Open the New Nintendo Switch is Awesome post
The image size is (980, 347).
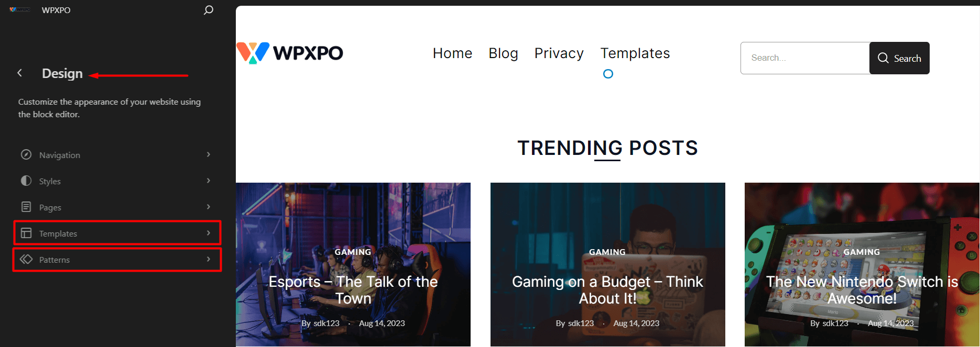[862, 290]
